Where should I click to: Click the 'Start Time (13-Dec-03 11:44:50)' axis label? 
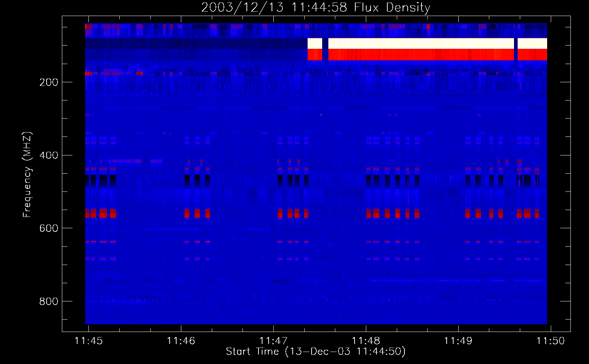316,352
